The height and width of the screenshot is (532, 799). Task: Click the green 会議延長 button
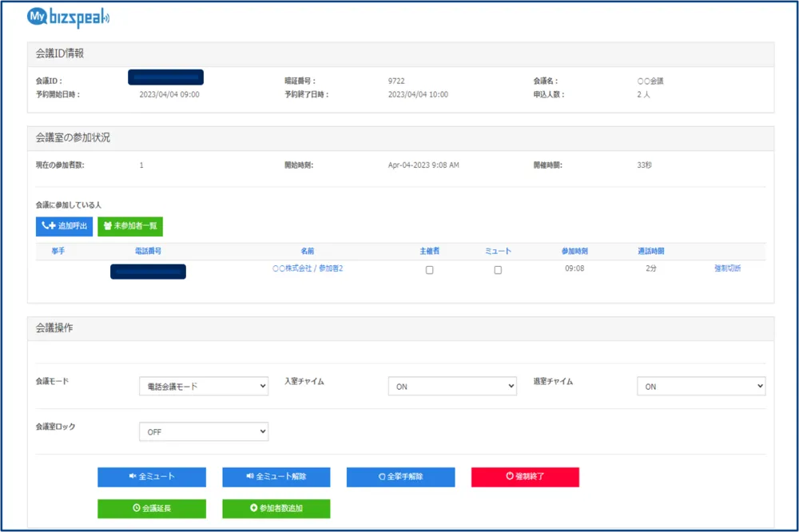(x=152, y=509)
